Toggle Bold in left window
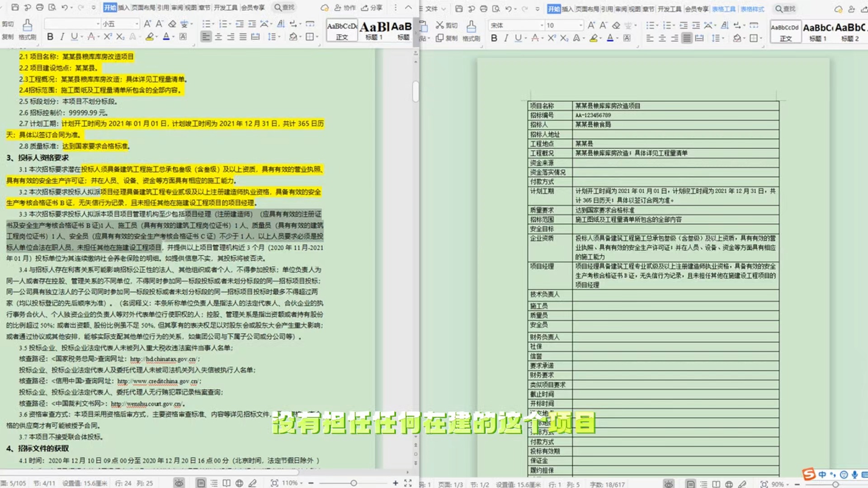Screen dimensions: 868x488 [x=50, y=37]
